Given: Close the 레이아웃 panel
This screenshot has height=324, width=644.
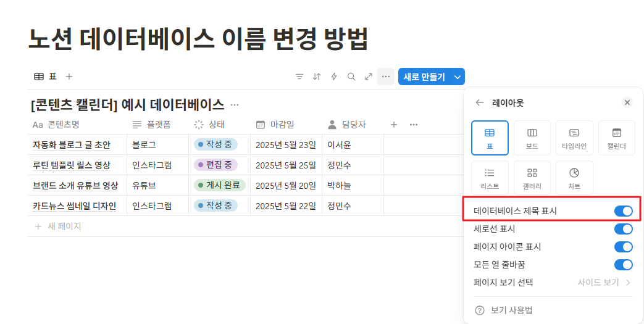Looking at the screenshot, I should click(x=627, y=102).
